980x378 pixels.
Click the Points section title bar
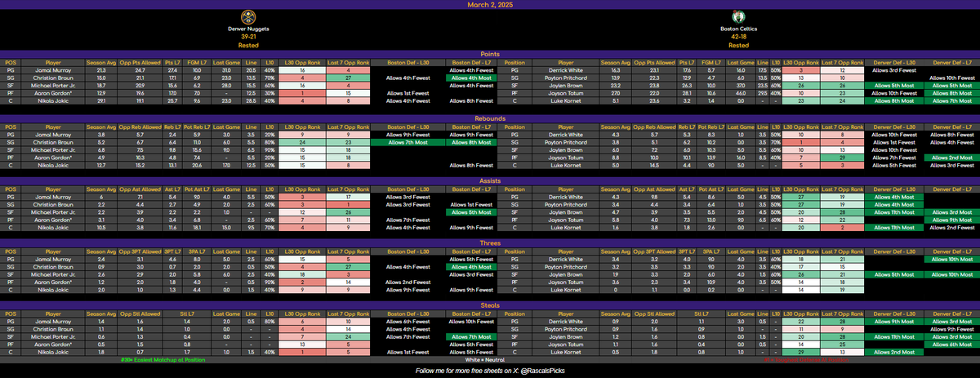tap(490, 55)
